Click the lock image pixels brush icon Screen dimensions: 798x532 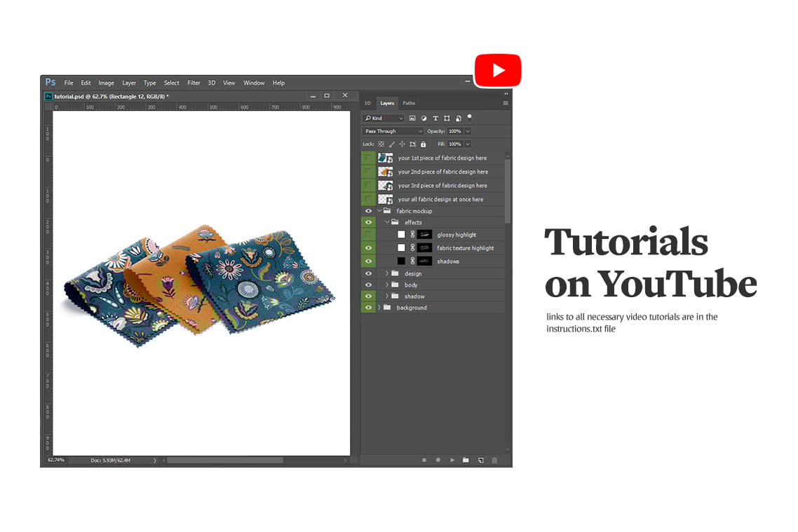coord(391,144)
